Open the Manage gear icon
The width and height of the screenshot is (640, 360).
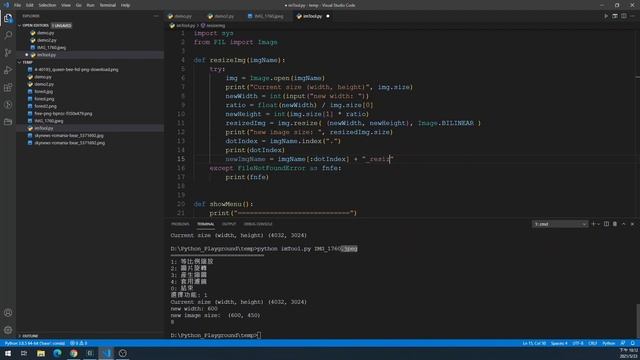[8, 330]
